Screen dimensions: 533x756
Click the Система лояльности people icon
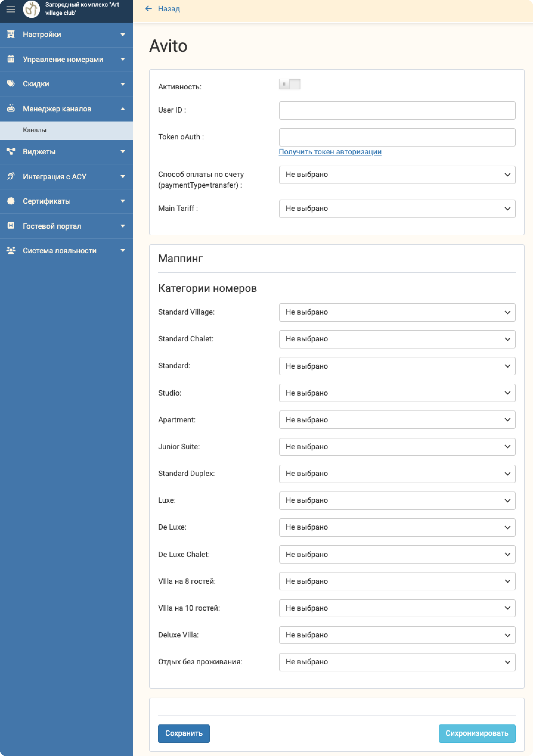pos(11,250)
